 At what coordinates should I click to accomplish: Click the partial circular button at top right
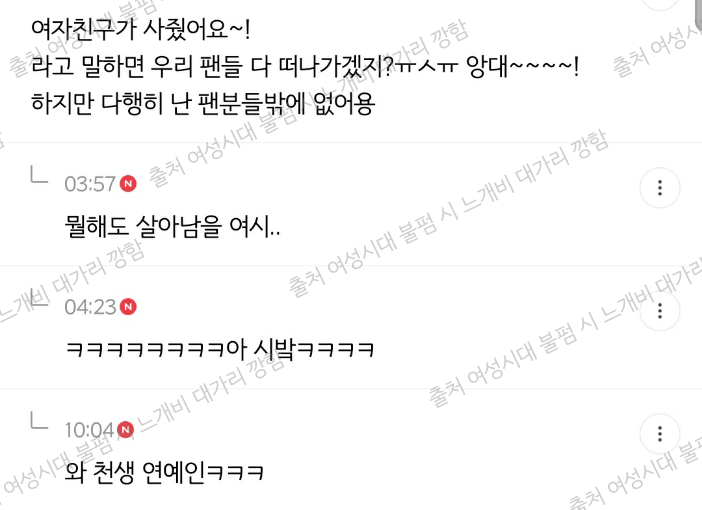(659, 4)
